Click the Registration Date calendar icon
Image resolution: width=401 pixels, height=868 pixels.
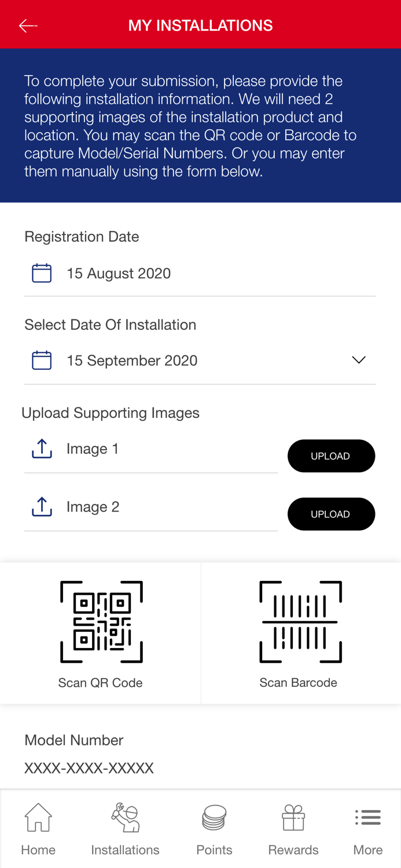pos(42,273)
